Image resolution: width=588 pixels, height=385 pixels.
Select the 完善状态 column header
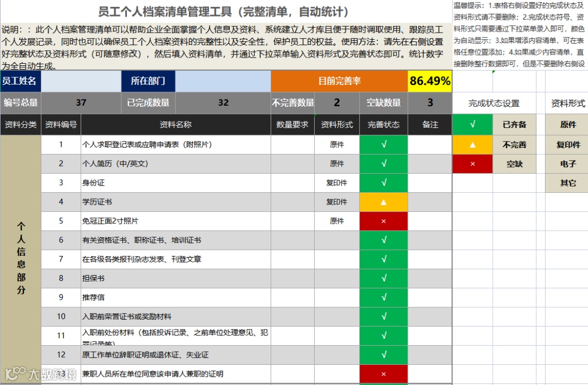pyautogui.click(x=383, y=125)
